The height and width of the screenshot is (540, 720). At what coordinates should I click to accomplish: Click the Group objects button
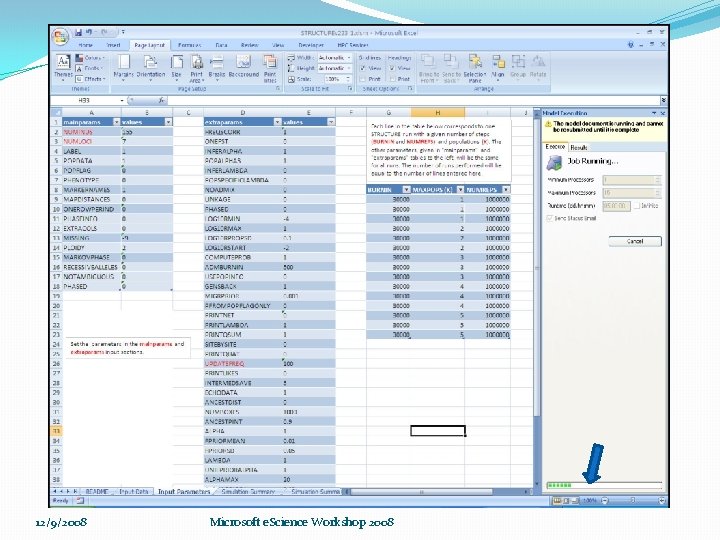[x=518, y=67]
